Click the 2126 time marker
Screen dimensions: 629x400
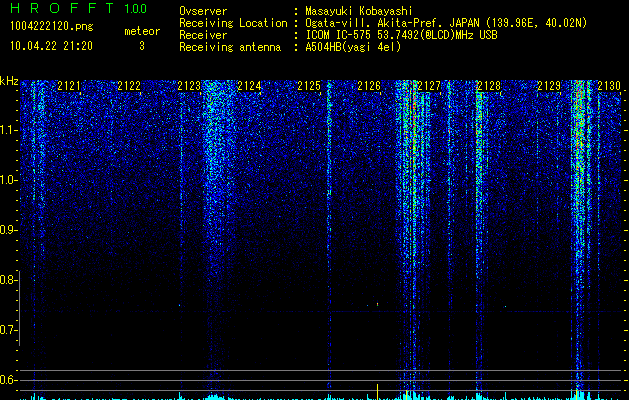point(369,86)
